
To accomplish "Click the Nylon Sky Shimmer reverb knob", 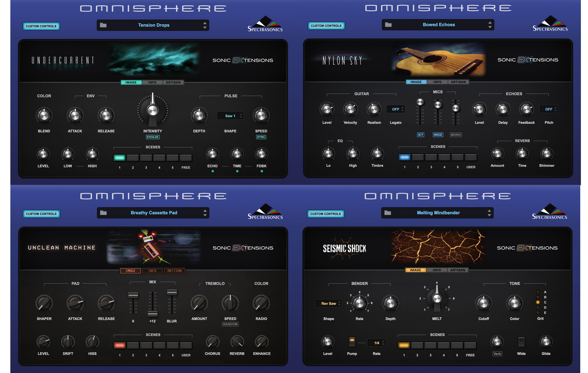I will pyautogui.click(x=546, y=154).
